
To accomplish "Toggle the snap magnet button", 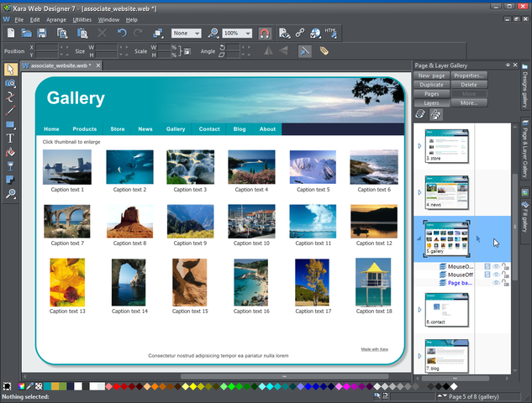I will point(265,34).
